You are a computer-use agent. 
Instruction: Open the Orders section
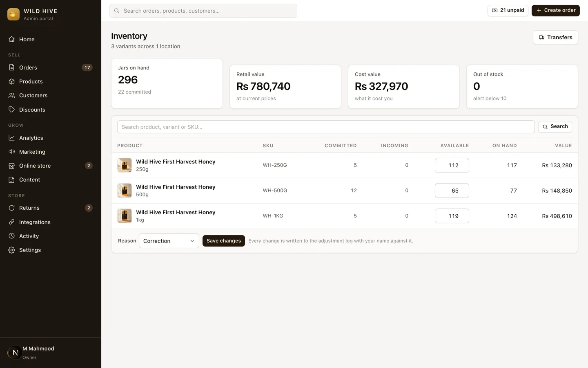point(51,67)
